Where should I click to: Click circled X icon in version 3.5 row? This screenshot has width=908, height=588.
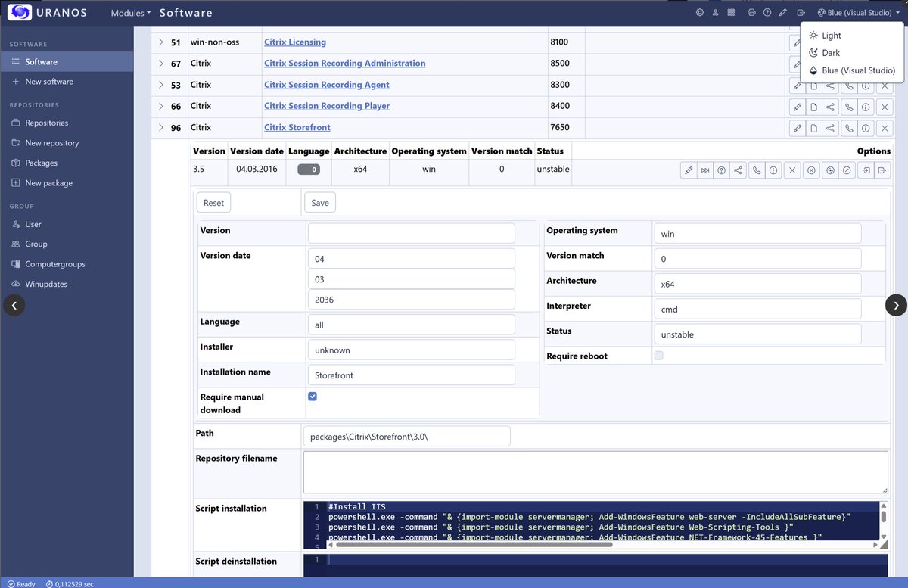(811, 171)
